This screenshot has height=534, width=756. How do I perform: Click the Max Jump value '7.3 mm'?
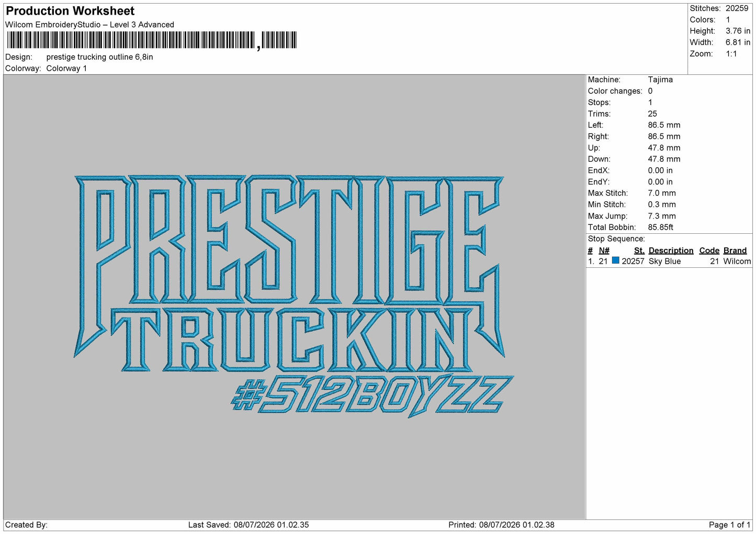pos(662,216)
